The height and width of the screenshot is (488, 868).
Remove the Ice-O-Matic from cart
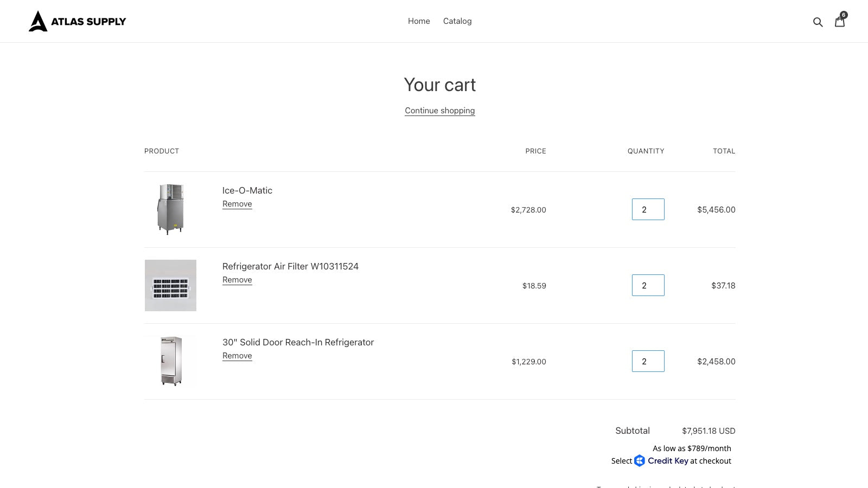[237, 204]
